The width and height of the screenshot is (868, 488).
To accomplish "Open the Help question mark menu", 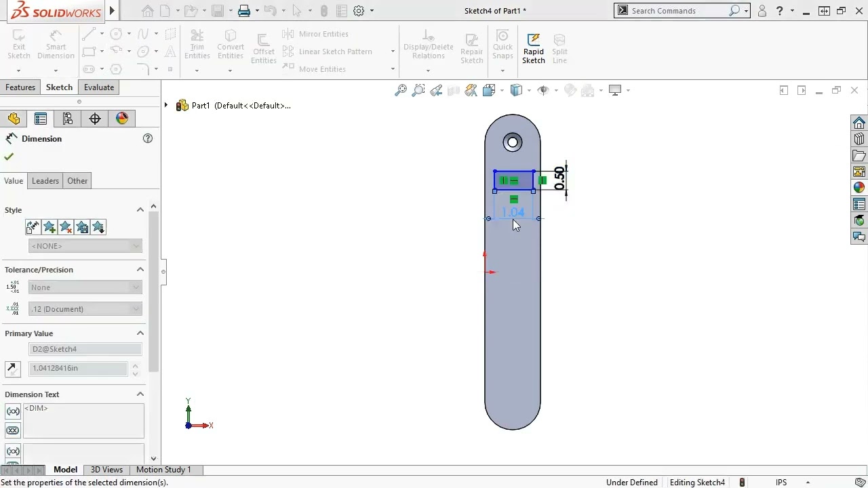I will (x=780, y=11).
